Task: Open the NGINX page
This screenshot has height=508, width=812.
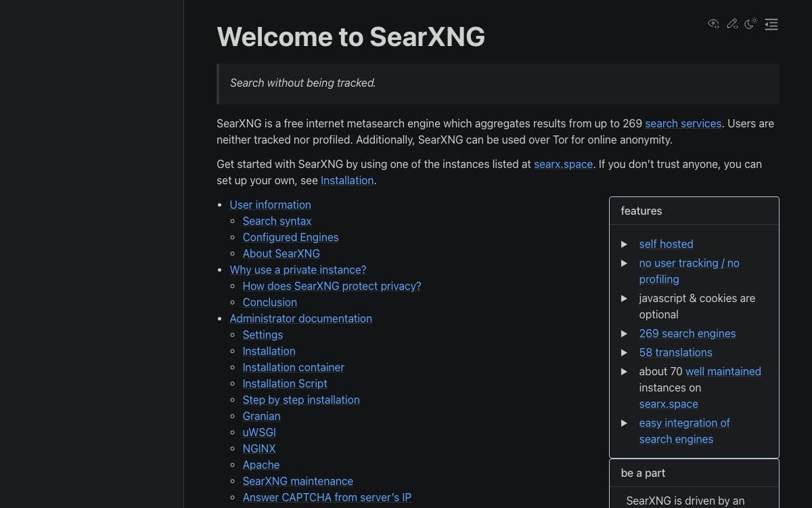Action: [x=259, y=448]
